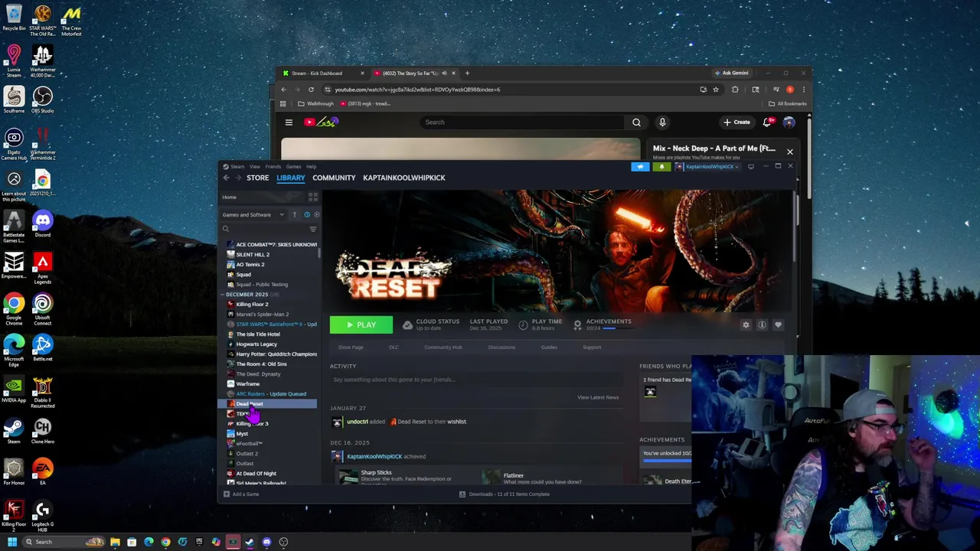Expand the Games and Software filter dropdown
This screenshot has width=980, height=551.
coord(253,214)
